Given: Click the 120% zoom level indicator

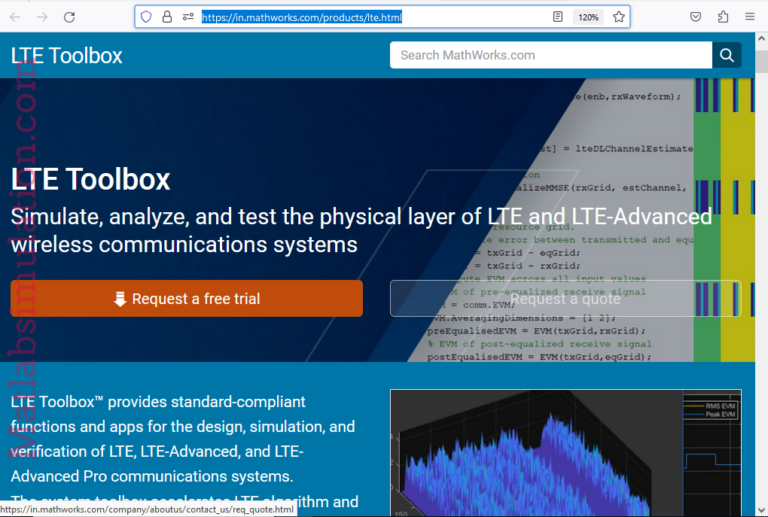Looking at the screenshot, I should click(x=588, y=17).
